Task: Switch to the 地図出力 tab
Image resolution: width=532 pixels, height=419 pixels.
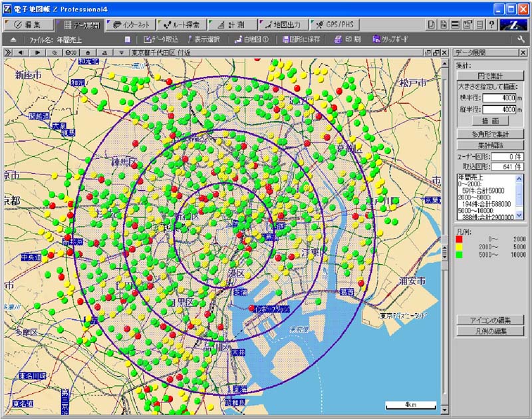Action: [283, 25]
